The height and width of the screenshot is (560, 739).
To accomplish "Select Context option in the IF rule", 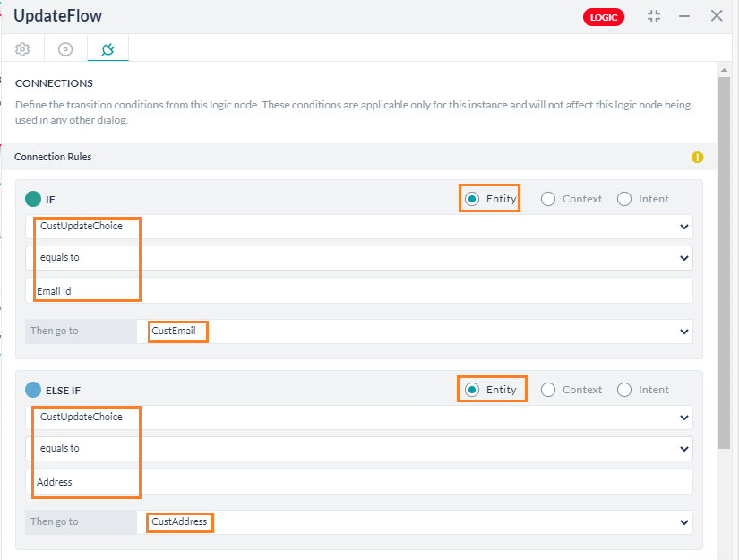I will pyautogui.click(x=547, y=198).
